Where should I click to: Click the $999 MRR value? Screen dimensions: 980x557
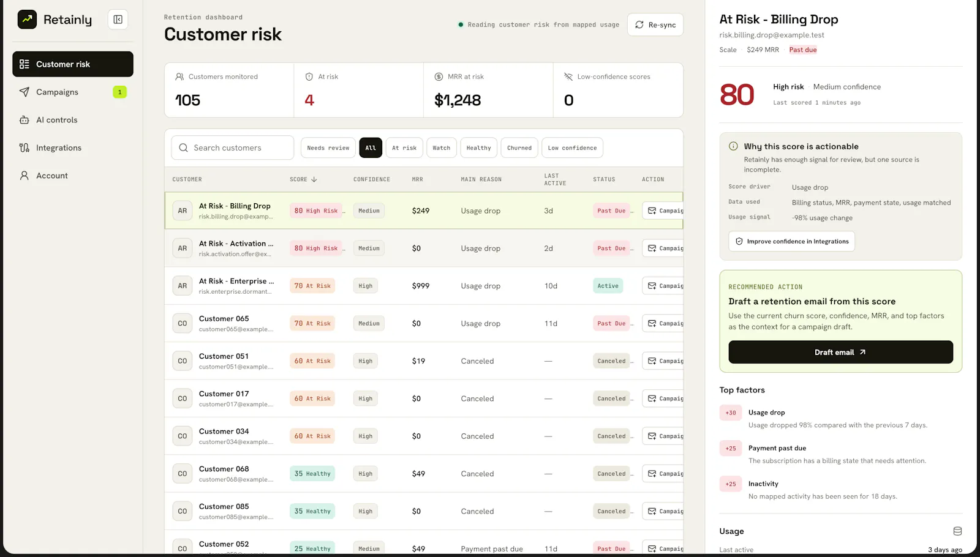[421, 286]
